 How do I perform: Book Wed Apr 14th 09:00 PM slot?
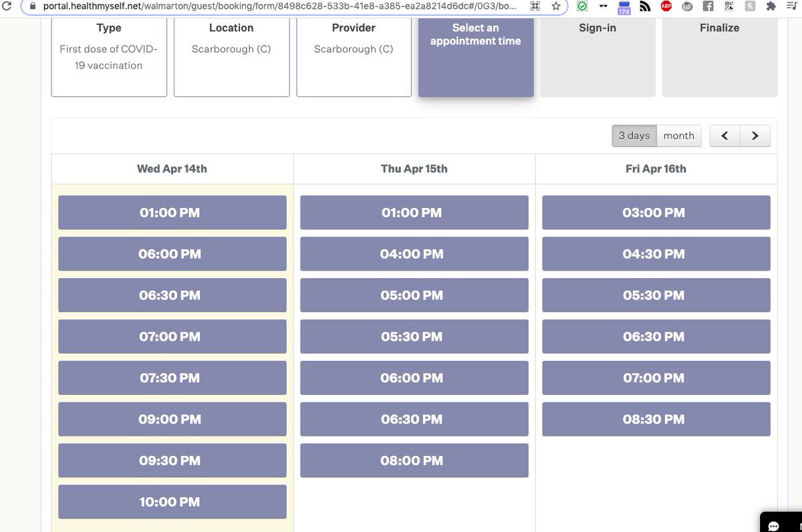(x=172, y=420)
